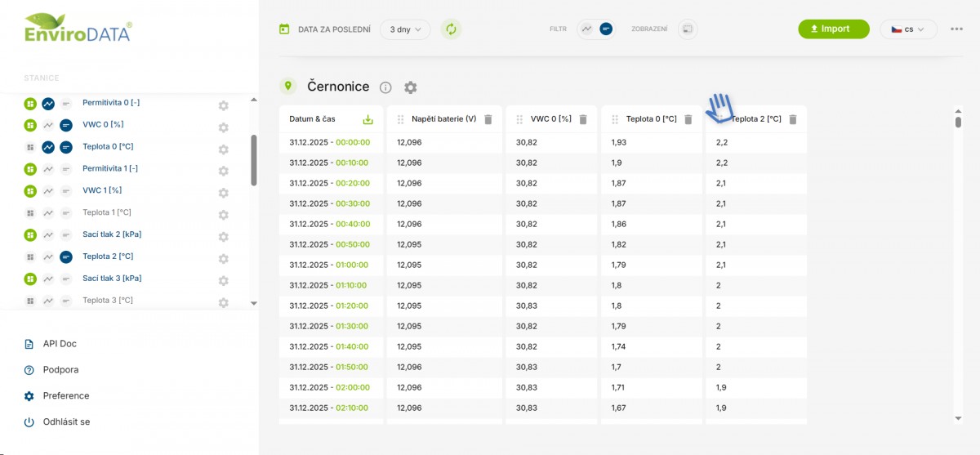Open the CS language dropdown
Screen dimensions: 980x455
tap(908, 29)
